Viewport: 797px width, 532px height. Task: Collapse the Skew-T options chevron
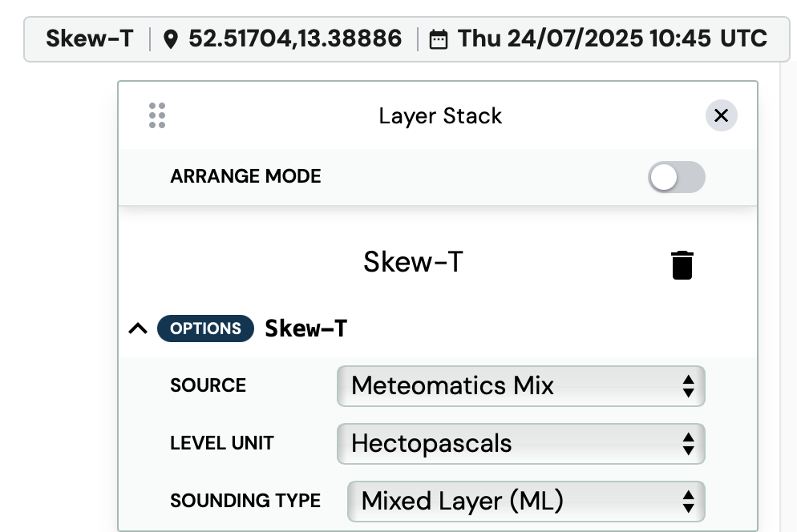point(138,328)
